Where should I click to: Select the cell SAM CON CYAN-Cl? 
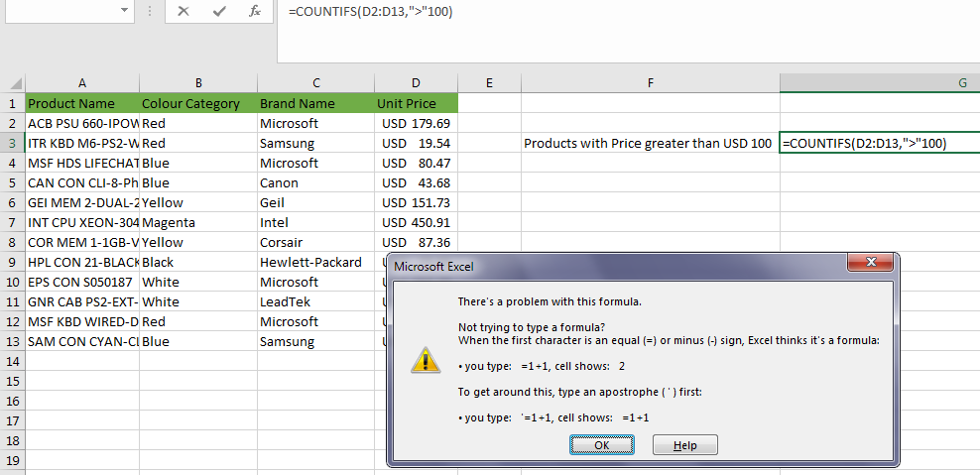coord(82,342)
